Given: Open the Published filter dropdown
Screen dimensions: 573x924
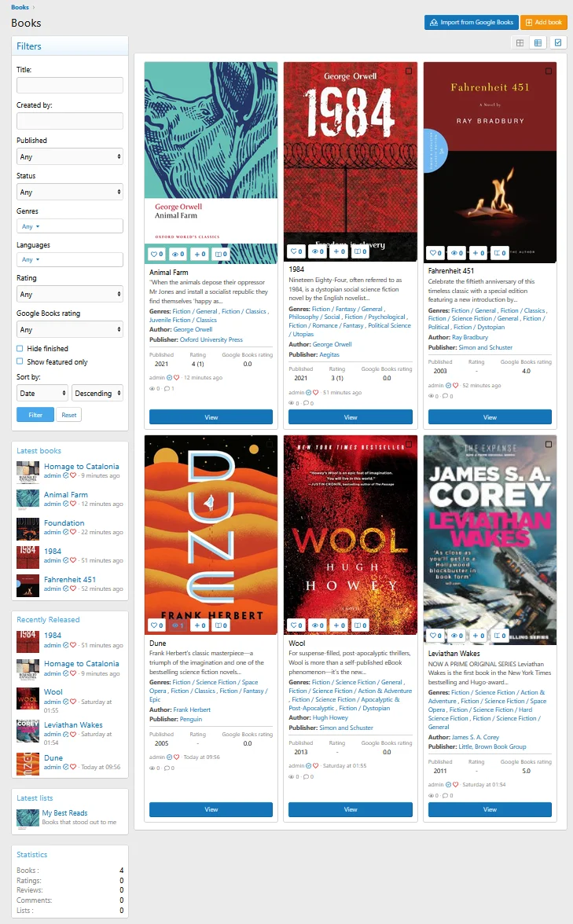Looking at the screenshot, I should [69, 157].
